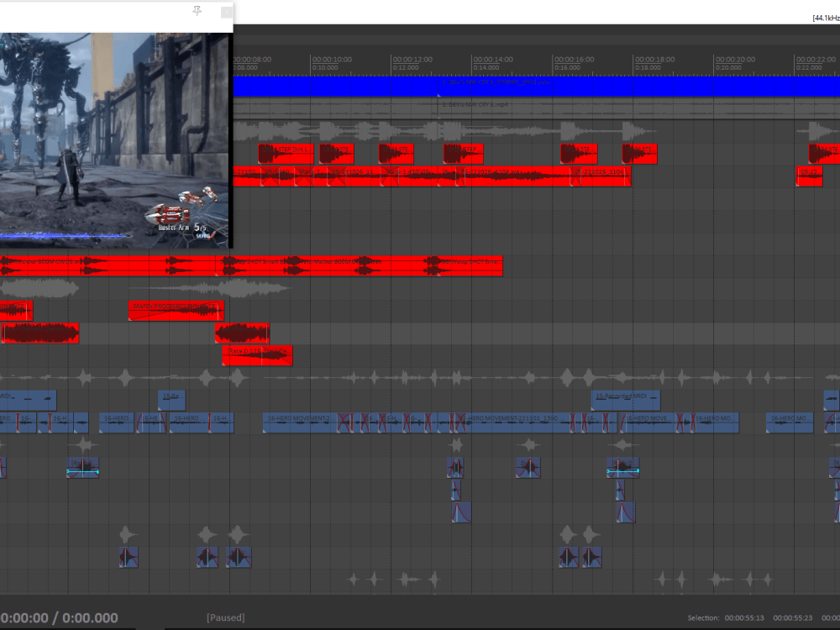The height and width of the screenshot is (630, 840).
Task: Select the 15 Assorted MIDI item
Action: click(x=626, y=400)
